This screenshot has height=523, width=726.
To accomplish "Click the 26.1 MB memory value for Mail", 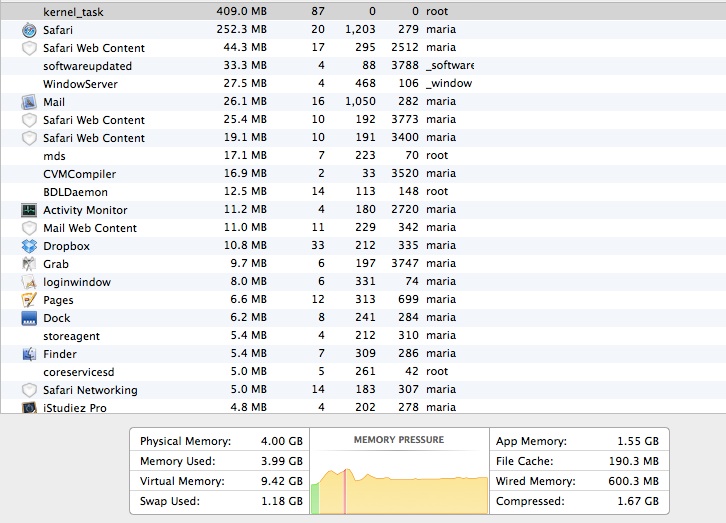I will 245,101.
